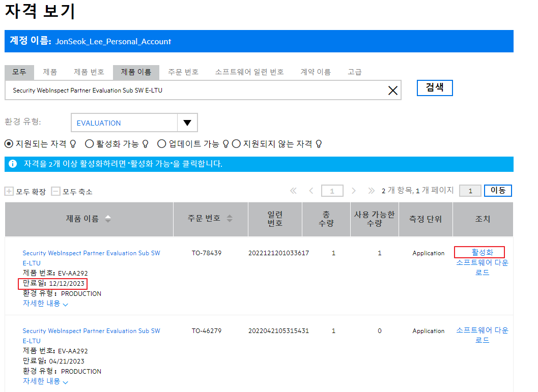
Task: Click lightbulb hint next to 지원되지 않는 자격
Action: click(x=319, y=144)
